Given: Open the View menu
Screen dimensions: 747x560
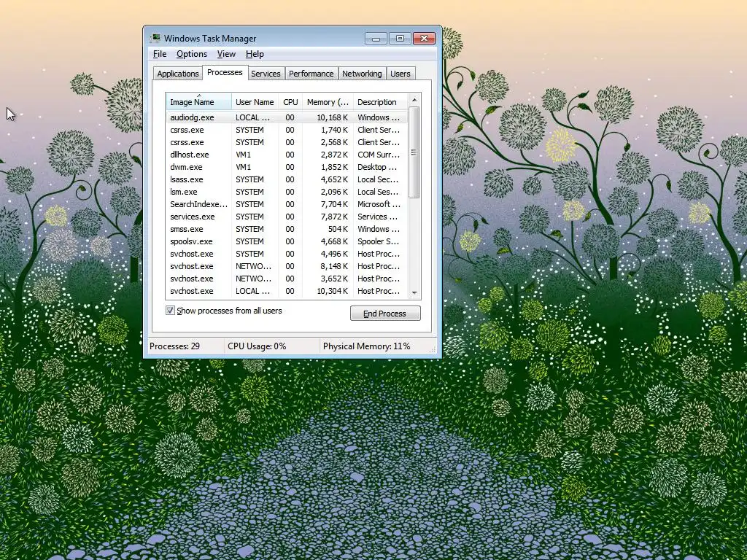Looking at the screenshot, I should [226, 54].
